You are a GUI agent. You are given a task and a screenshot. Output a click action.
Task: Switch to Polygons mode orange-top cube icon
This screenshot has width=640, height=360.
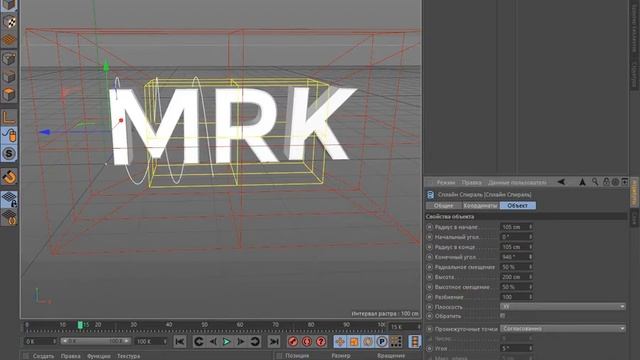[9, 94]
